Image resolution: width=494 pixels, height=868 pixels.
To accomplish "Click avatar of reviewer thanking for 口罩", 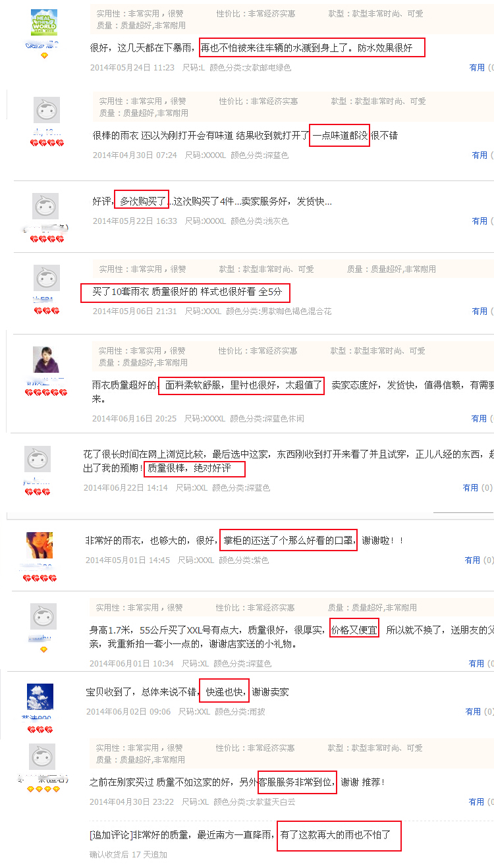I will 40,546.
